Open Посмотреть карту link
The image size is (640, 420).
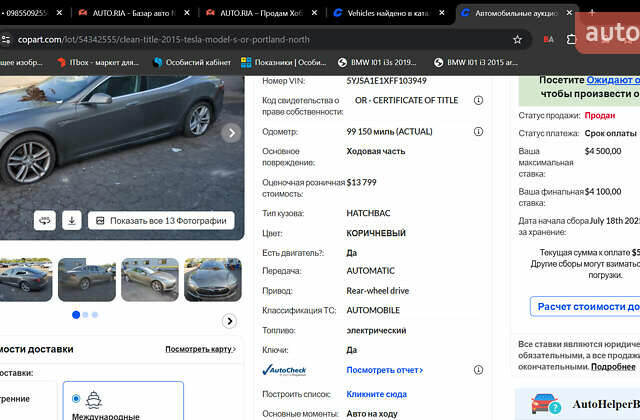click(200, 349)
